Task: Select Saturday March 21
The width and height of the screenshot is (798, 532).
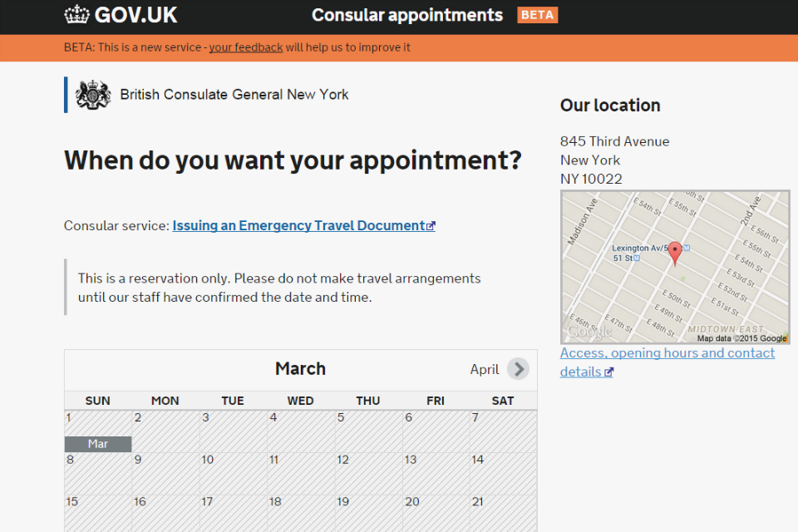Action: coord(503,511)
